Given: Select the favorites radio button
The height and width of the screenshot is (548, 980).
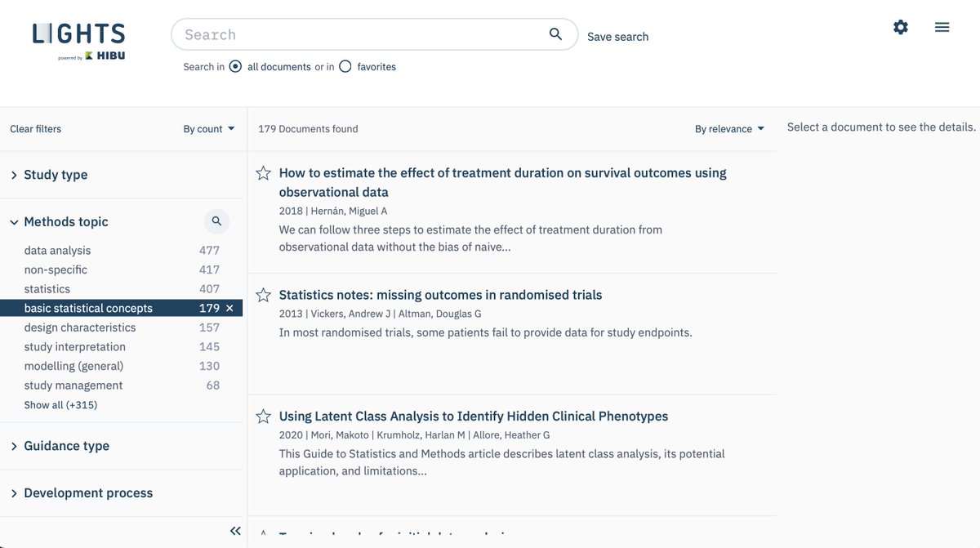Looking at the screenshot, I should pos(345,66).
